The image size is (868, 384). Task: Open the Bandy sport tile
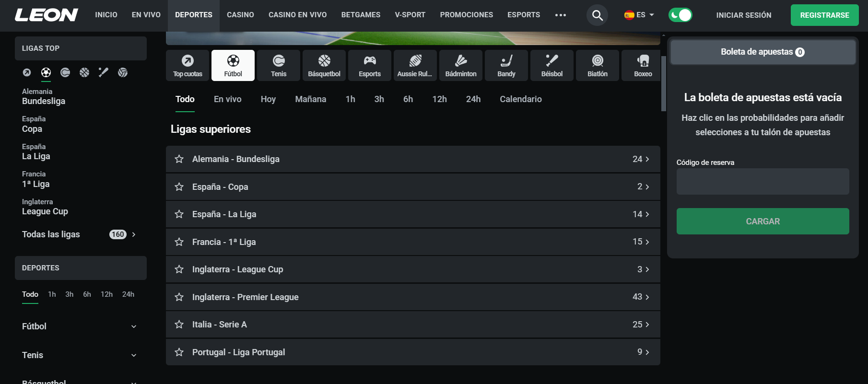click(506, 65)
